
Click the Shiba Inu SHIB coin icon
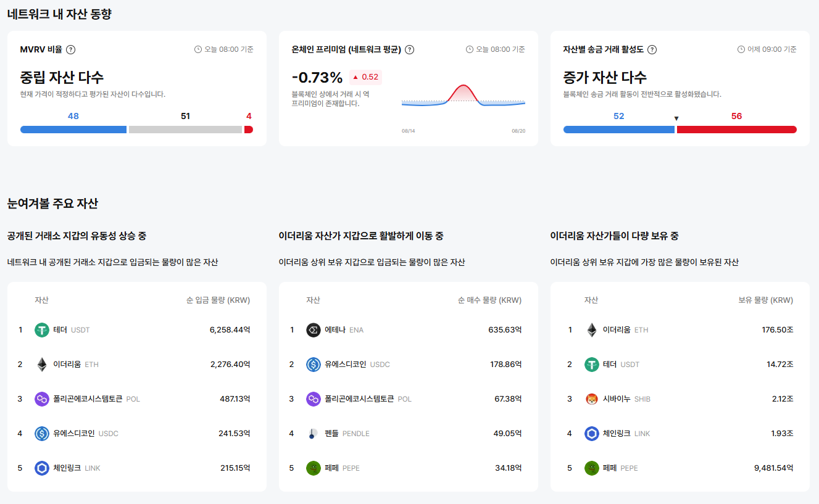pos(592,399)
